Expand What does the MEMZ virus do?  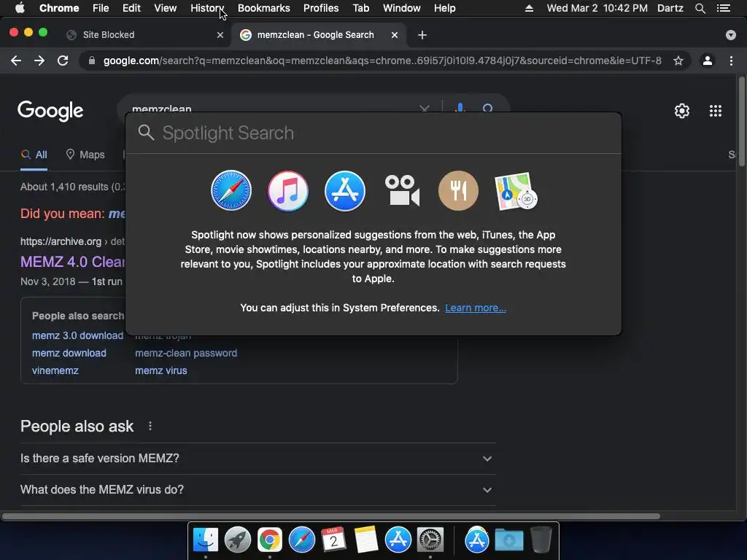click(x=258, y=489)
